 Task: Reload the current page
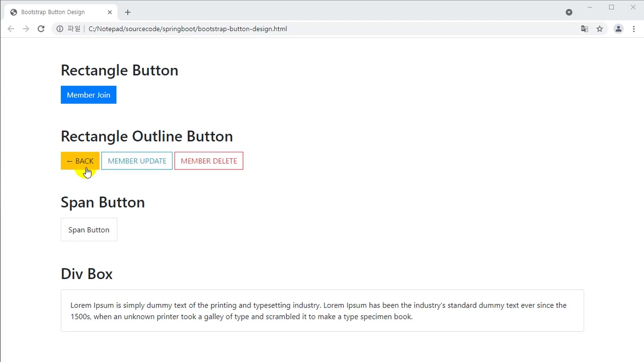(41, 29)
